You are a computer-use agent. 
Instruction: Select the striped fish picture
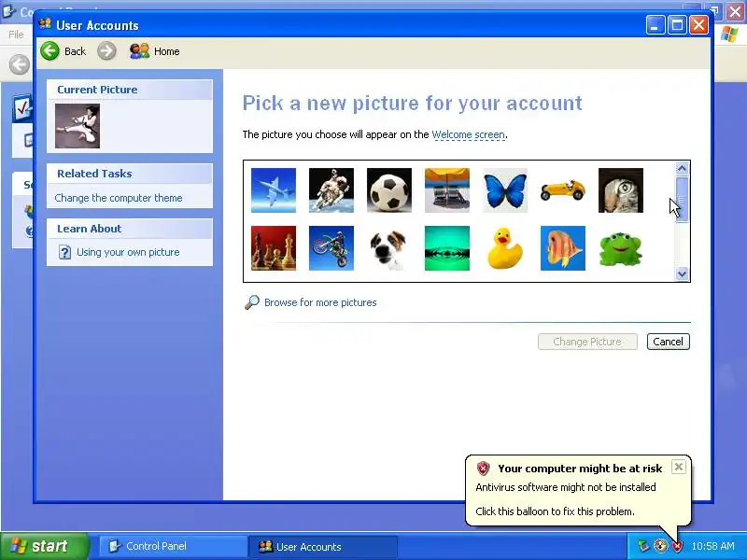click(x=563, y=248)
